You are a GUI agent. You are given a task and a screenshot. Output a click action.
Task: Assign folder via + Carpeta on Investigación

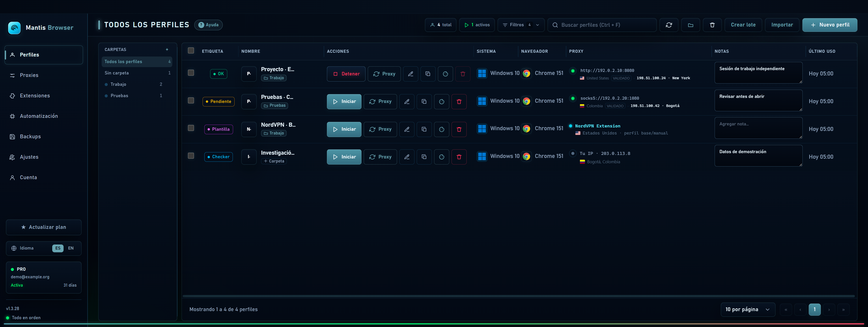(x=274, y=161)
